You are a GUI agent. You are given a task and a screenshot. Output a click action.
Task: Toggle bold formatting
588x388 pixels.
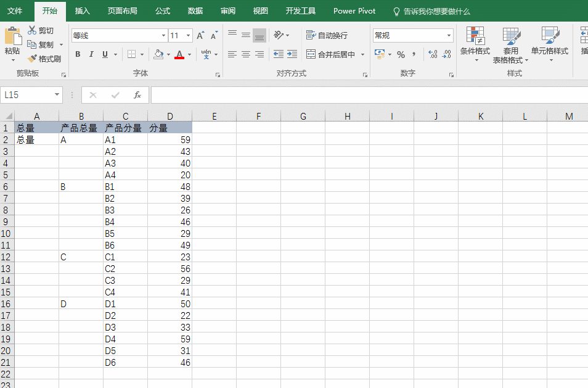[x=78, y=54]
